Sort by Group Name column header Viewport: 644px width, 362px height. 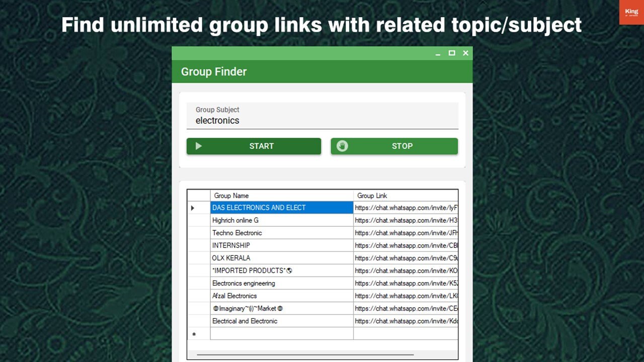tap(282, 196)
